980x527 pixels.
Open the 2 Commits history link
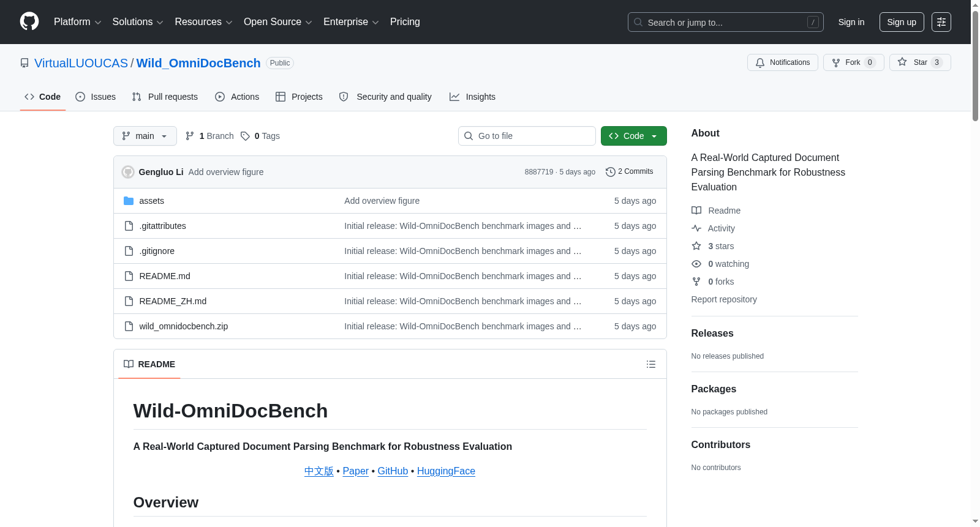pyautogui.click(x=630, y=172)
